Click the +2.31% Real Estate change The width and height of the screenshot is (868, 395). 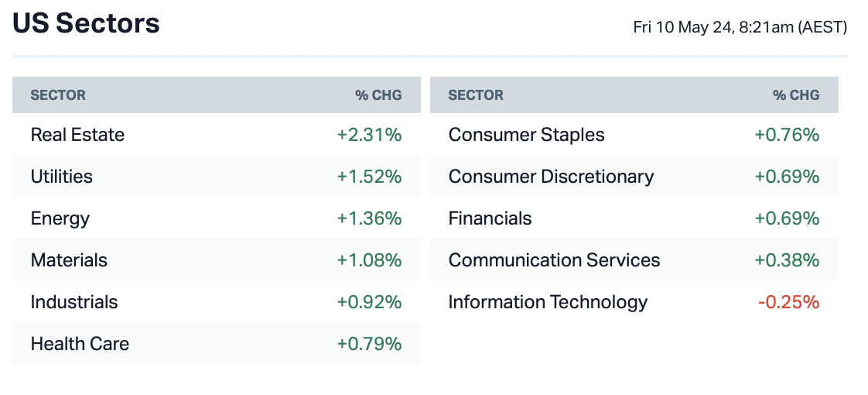click(x=369, y=135)
